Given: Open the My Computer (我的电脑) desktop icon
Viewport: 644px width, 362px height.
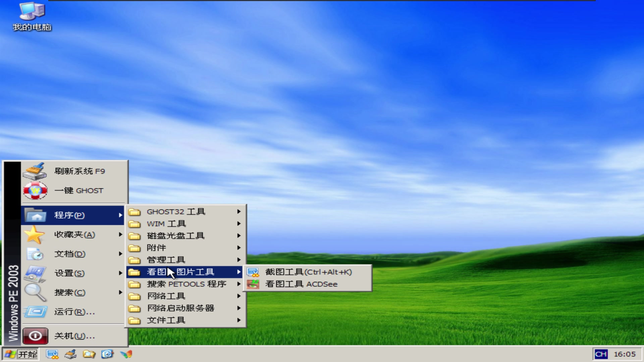Looking at the screenshot, I should pyautogui.click(x=32, y=16).
